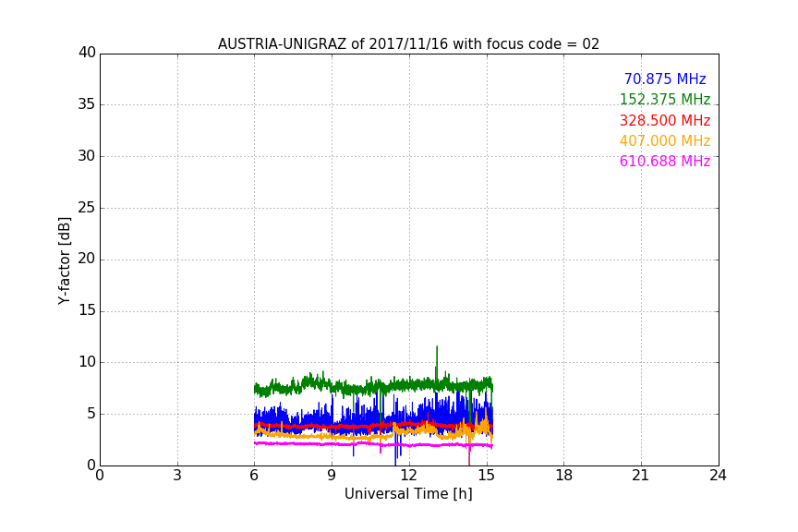The image size is (798, 532).
Task: Click the x-axis tick label 6
Action: tap(254, 476)
